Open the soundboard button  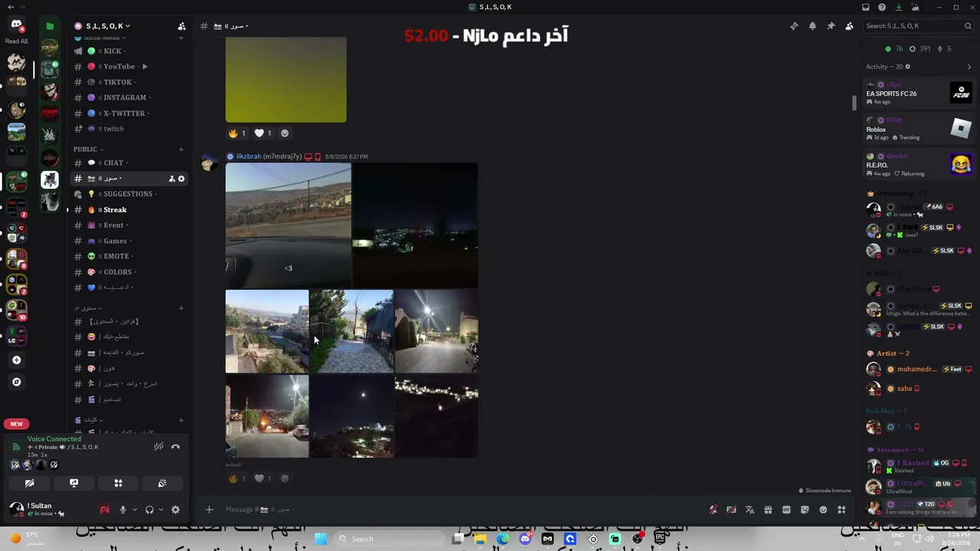pyautogui.click(x=162, y=483)
